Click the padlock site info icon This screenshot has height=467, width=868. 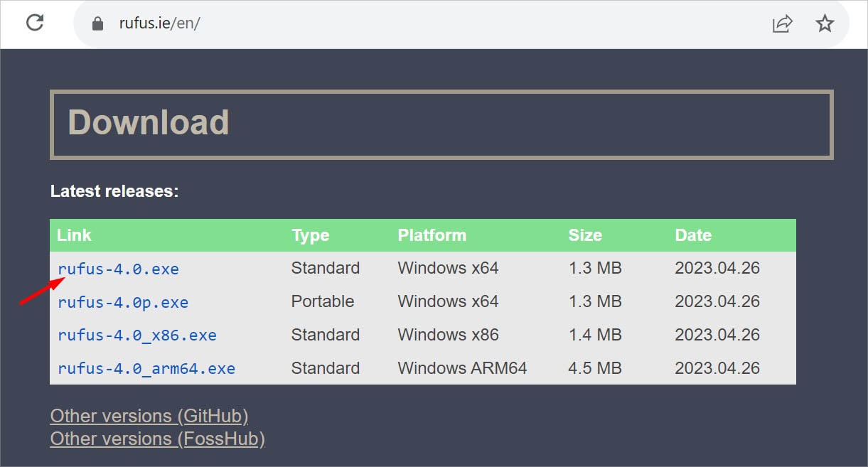(98, 23)
